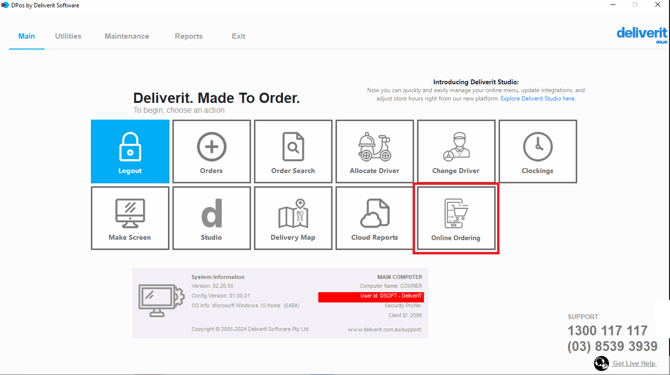Open the Utilities tab
This screenshot has height=375, width=670.
(x=68, y=36)
